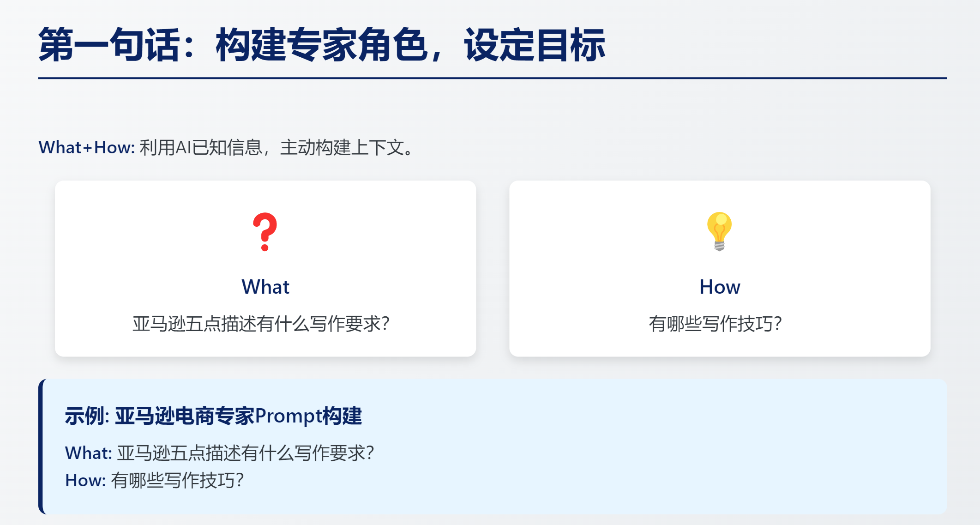The image size is (980, 525).
Task: Click the dark blue left border of example box
Action: tap(41, 447)
